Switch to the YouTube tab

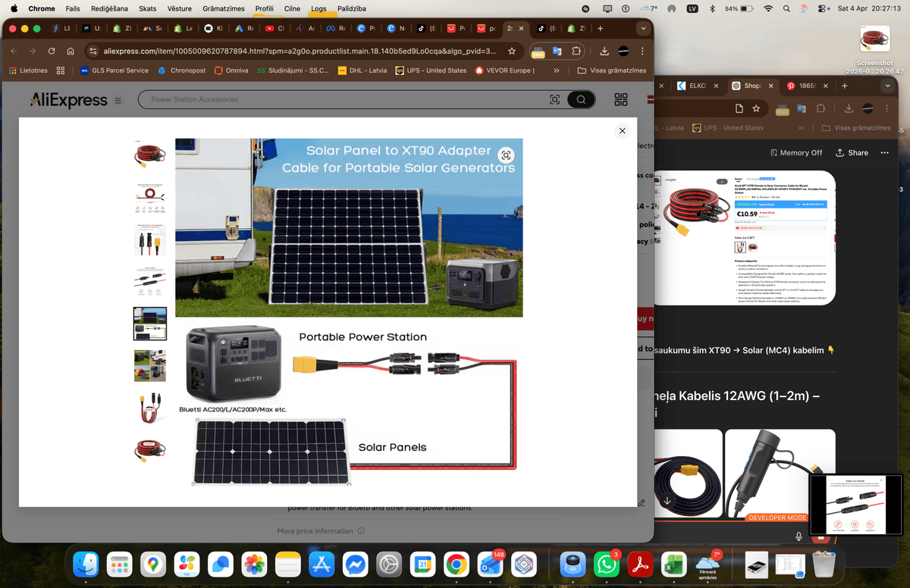[274, 28]
